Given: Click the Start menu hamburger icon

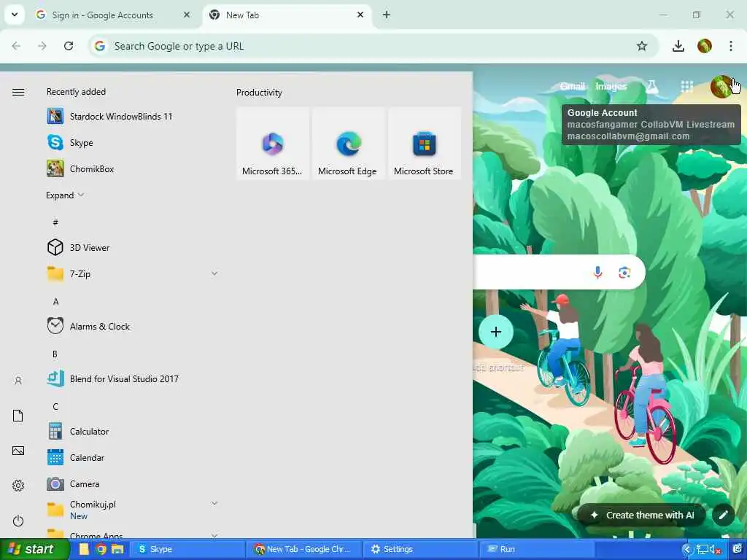Looking at the screenshot, I should click(18, 92).
